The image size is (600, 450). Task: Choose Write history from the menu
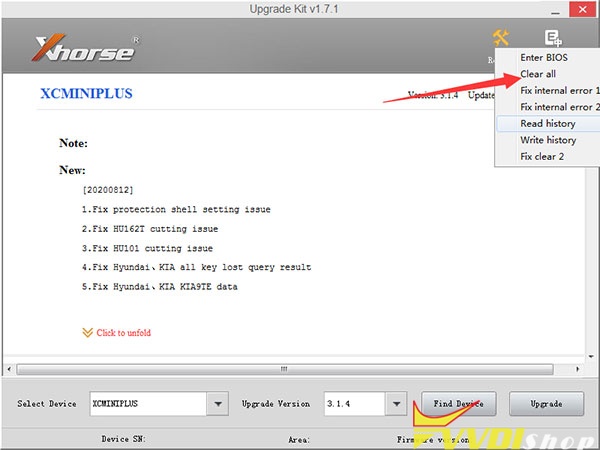pos(548,140)
